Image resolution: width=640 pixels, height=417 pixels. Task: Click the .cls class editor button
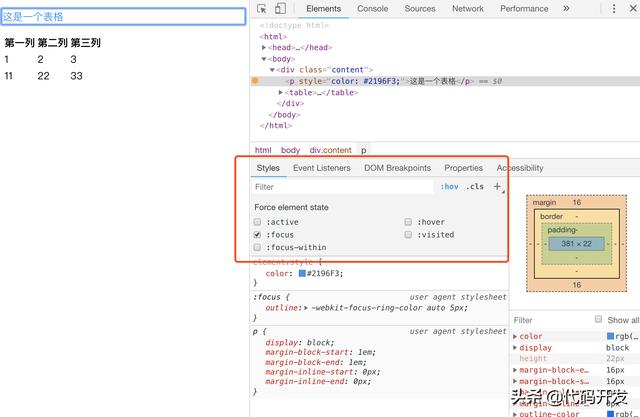[475, 186]
